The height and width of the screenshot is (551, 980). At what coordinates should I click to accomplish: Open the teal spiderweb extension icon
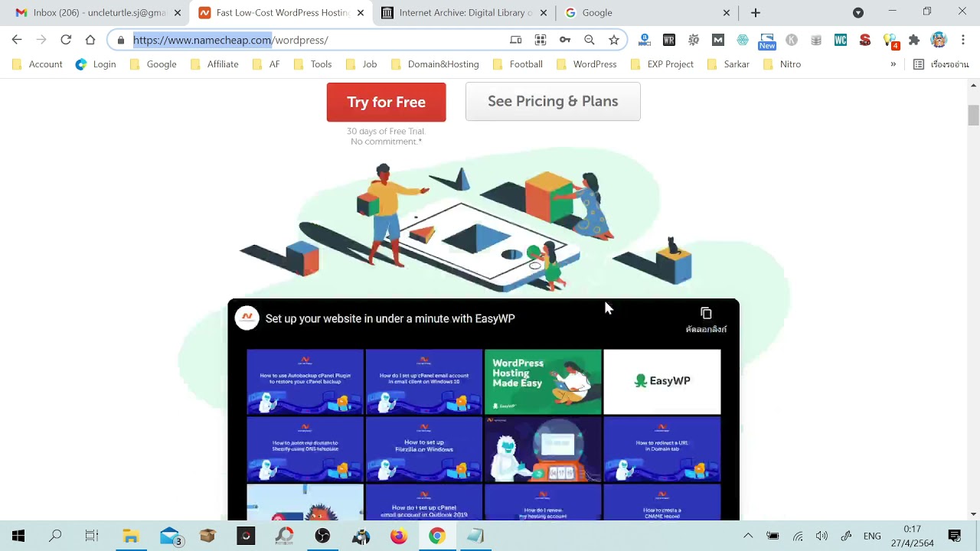(x=743, y=40)
